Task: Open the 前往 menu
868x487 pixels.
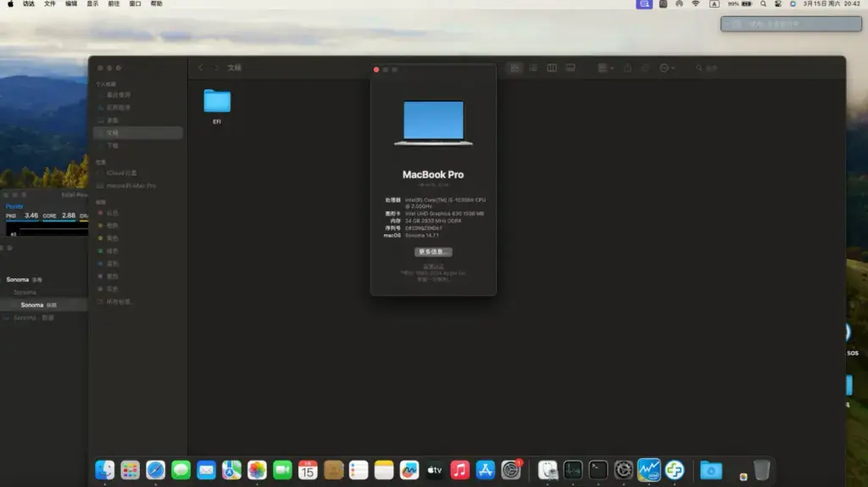Action: tap(114, 4)
